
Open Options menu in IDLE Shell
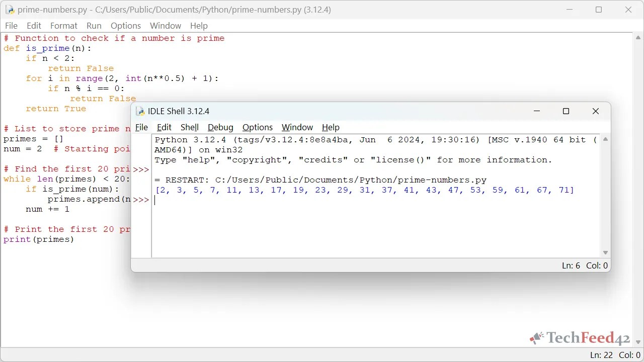click(x=258, y=127)
